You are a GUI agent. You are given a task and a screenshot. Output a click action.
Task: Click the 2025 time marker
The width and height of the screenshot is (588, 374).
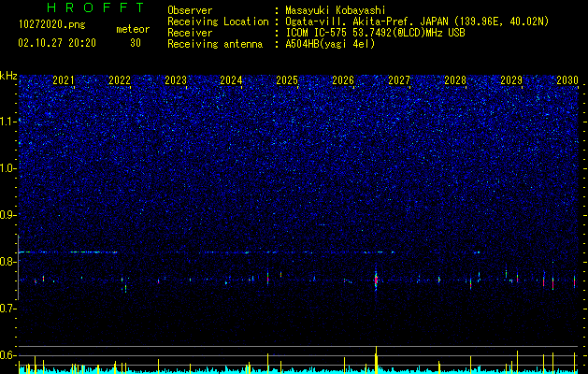287,80
